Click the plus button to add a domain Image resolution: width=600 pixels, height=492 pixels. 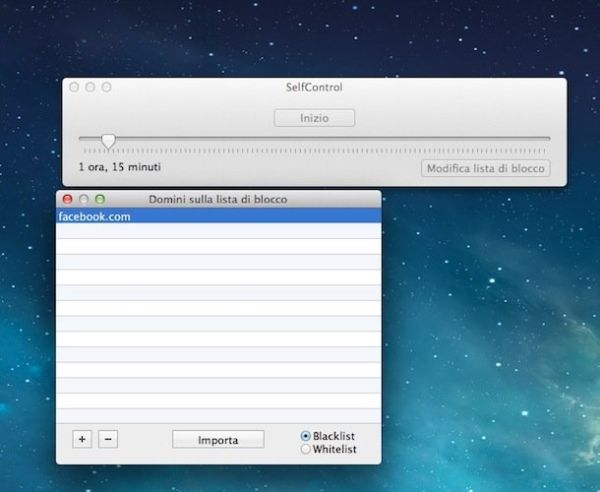click(82, 439)
